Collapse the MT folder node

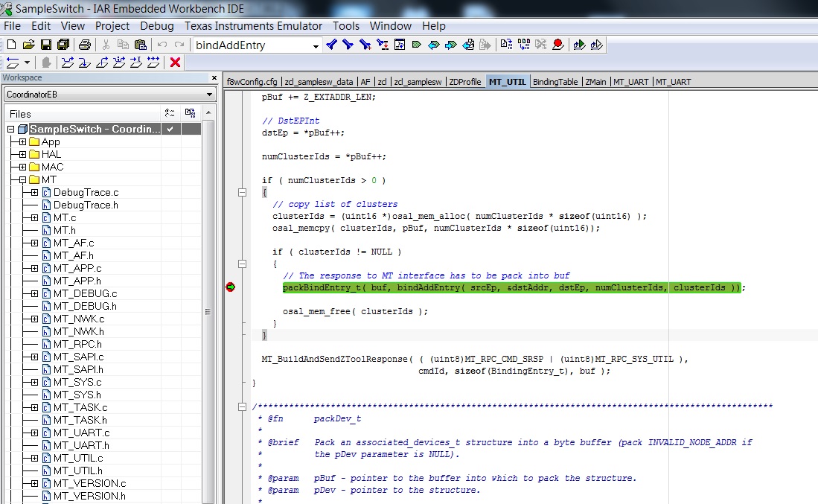point(22,180)
